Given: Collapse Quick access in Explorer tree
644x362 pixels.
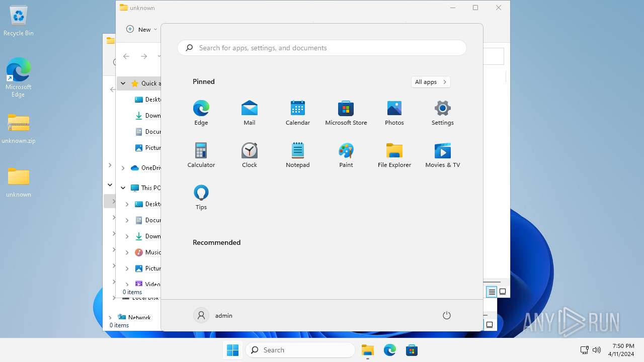Looking at the screenshot, I should pyautogui.click(x=123, y=83).
